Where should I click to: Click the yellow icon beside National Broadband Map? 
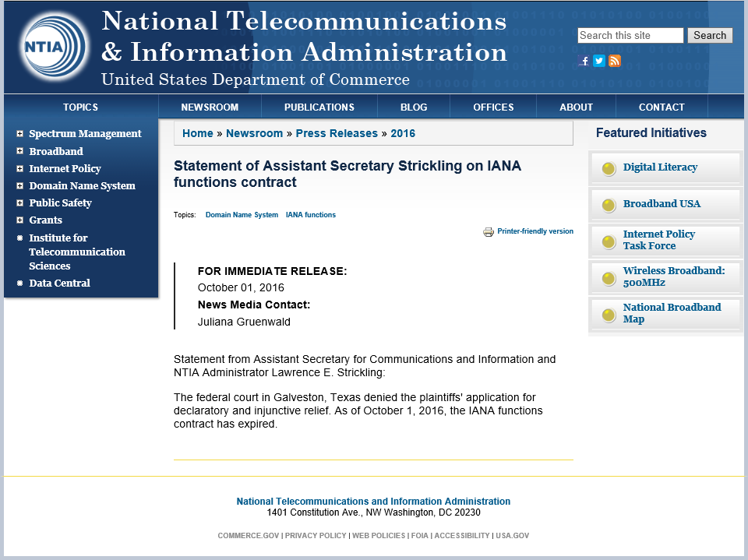coord(609,313)
